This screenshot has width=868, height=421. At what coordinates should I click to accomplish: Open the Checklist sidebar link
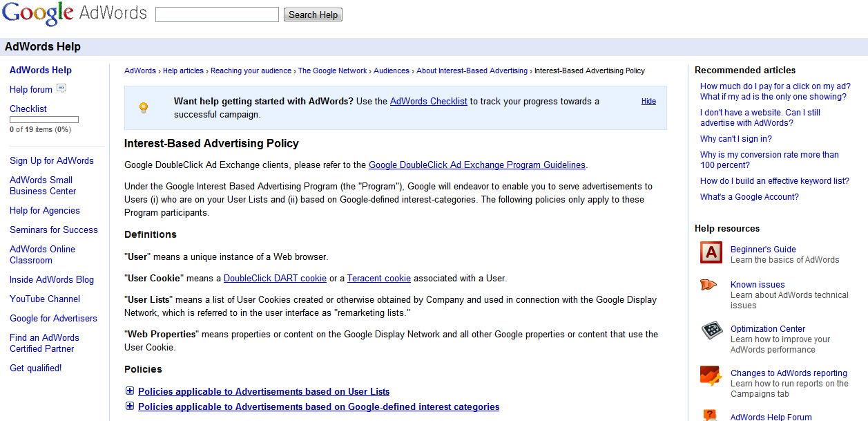point(28,109)
